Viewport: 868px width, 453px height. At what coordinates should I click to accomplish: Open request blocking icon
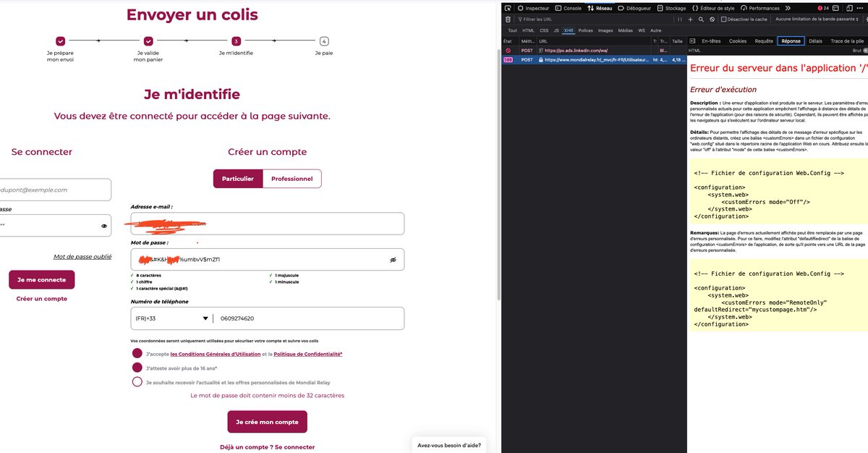point(712,20)
